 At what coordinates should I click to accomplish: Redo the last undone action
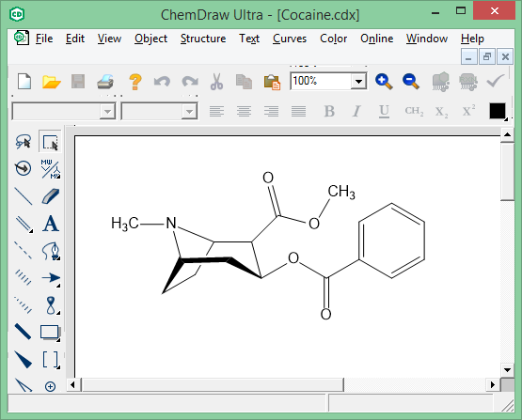(x=190, y=82)
